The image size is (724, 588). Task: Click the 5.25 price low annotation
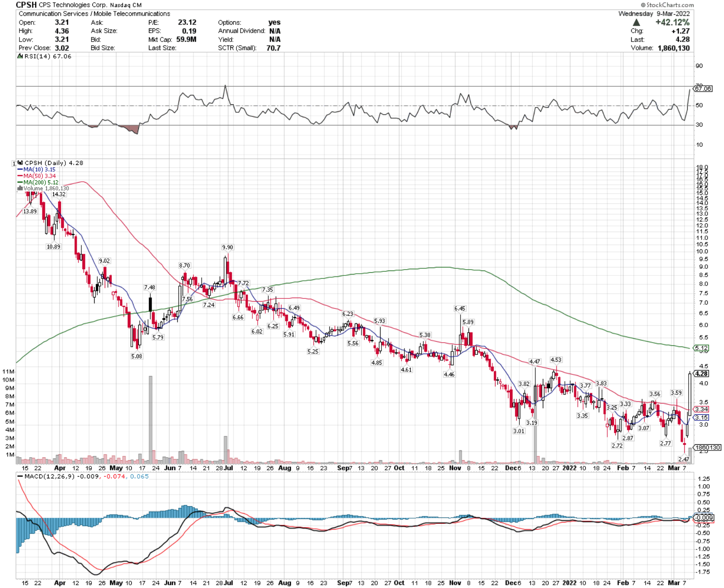[x=313, y=351]
